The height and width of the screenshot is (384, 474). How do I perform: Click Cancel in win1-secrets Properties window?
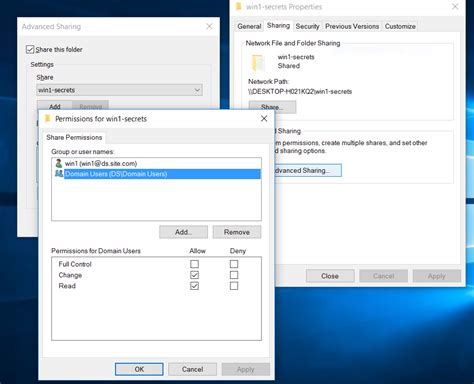coord(383,276)
